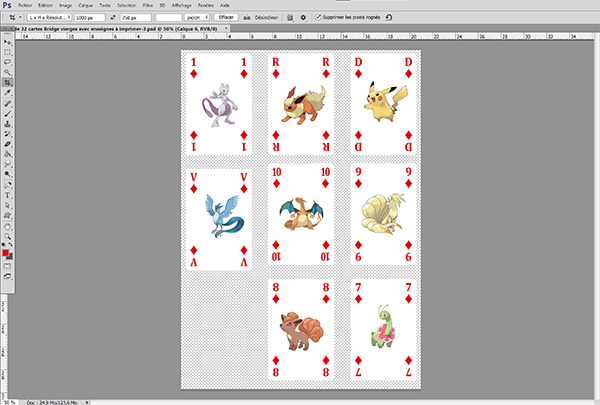The height and width of the screenshot is (405, 600).
Task: Select the Crop tool in toolbox
Action: tap(7, 82)
